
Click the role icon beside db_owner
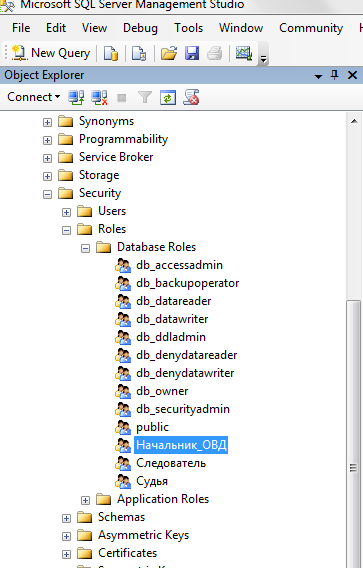(123, 392)
